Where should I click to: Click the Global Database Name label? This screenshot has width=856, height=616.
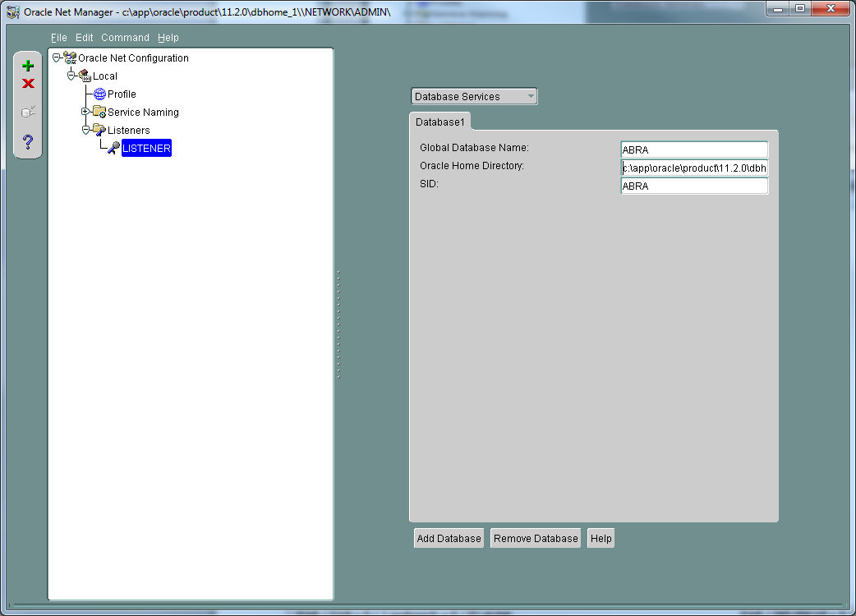pos(474,147)
